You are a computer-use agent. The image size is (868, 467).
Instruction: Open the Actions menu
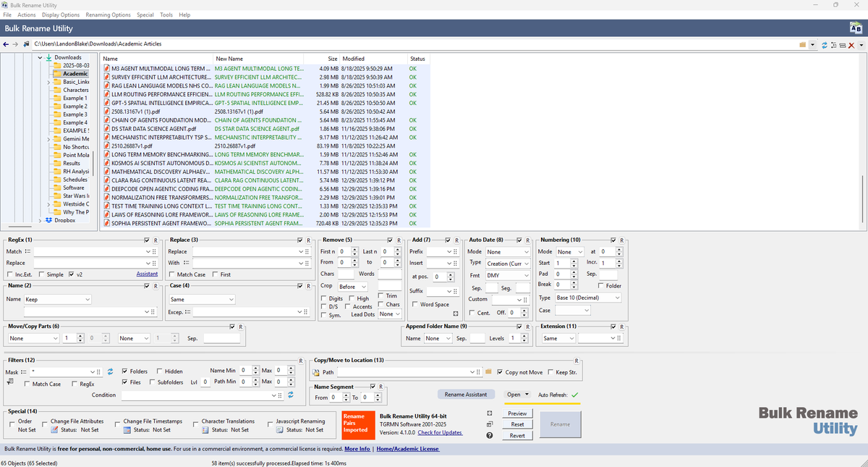27,14
